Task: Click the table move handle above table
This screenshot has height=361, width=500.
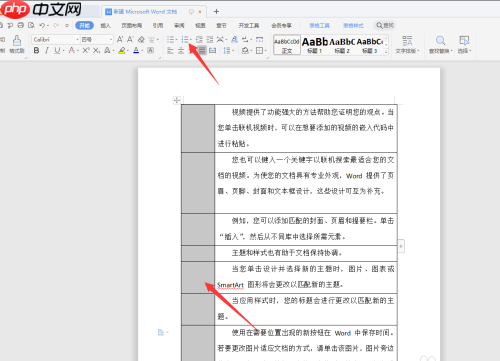Action: click(177, 100)
